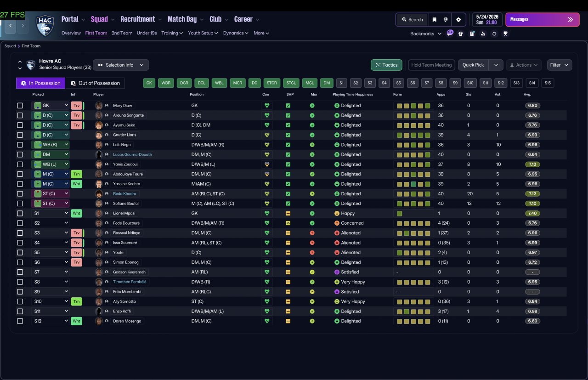Click the HAC club crest logo
The width and height of the screenshot is (588, 380).
click(45, 26)
